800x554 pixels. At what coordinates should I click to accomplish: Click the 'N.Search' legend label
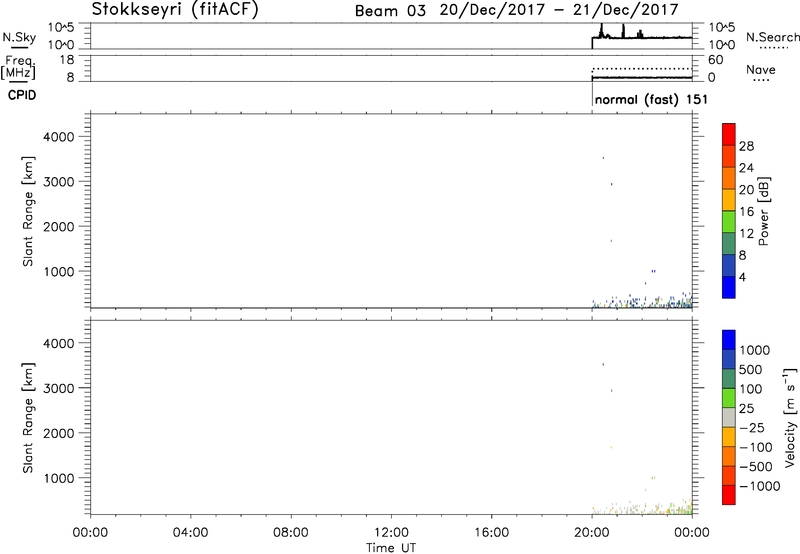pyautogui.click(x=772, y=37)
